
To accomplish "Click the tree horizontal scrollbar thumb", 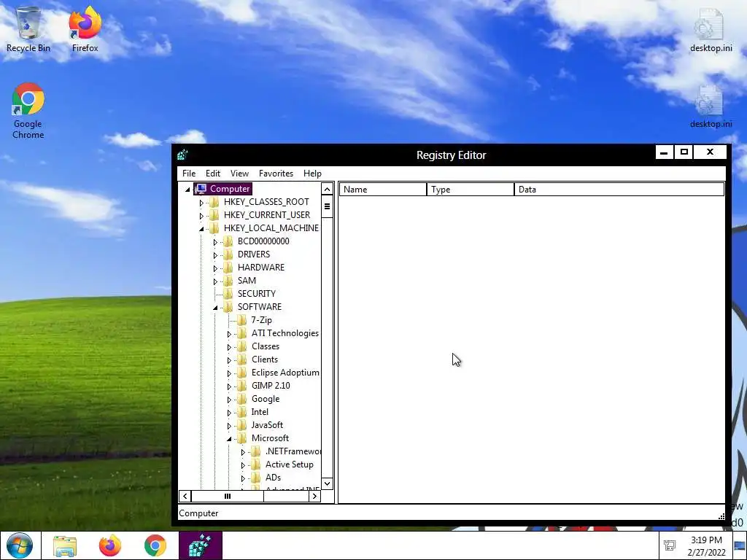I will click(228, 496).
